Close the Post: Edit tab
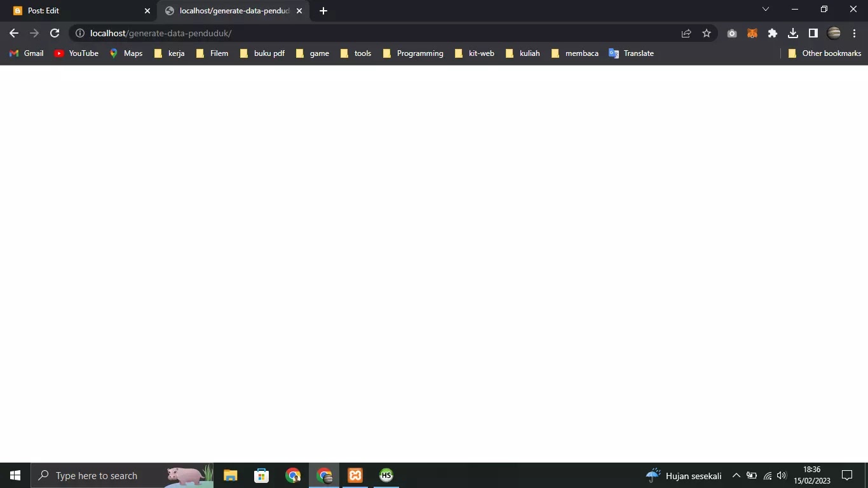Viewport: 868px width, 488px height. 147,11
